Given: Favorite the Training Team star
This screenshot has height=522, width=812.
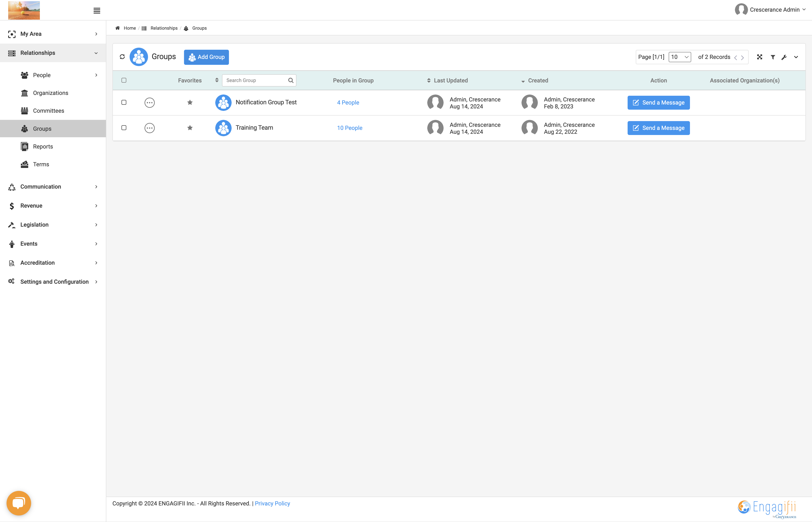Looking at the screenshot, I should pos(190,128).
